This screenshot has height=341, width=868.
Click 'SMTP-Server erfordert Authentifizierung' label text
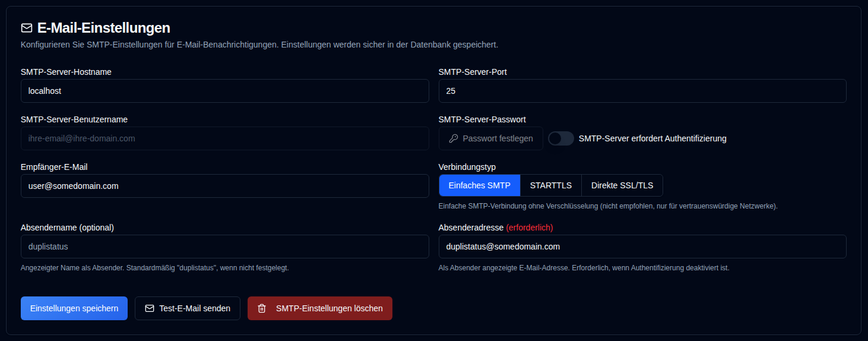[652, 138]
